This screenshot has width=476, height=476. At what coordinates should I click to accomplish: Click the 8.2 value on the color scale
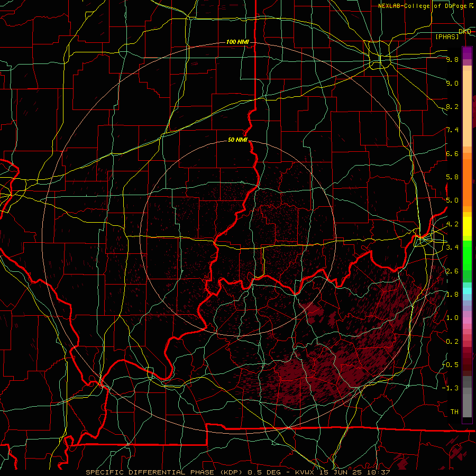[452, 106]
